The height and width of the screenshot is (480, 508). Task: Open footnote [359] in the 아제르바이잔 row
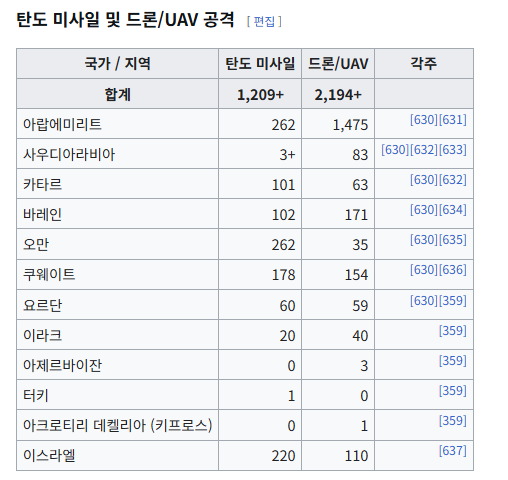click(453, 360)
